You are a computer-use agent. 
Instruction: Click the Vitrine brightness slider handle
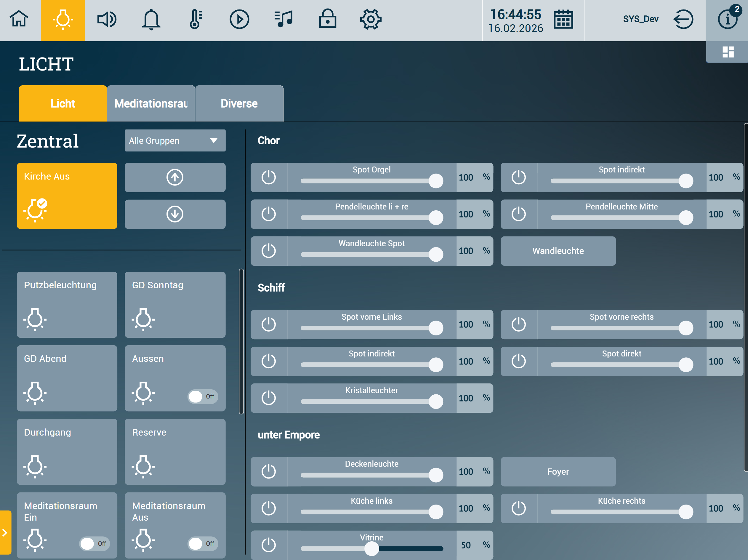[372, 548]
